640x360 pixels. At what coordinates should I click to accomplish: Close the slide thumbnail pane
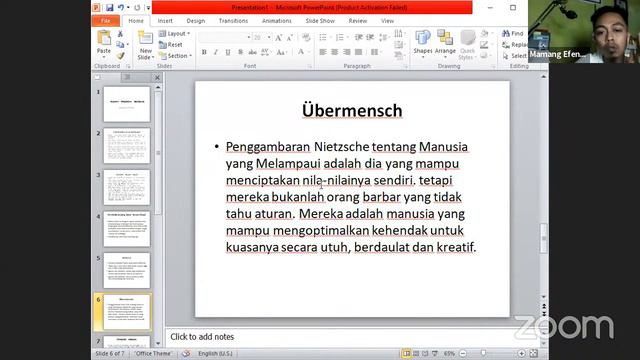[157, 77]
